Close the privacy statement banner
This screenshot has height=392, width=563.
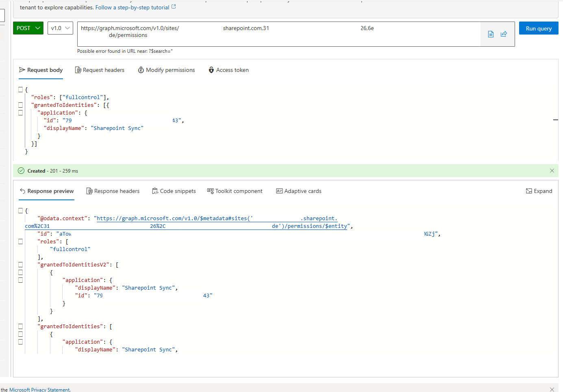(x=552, y=390)
